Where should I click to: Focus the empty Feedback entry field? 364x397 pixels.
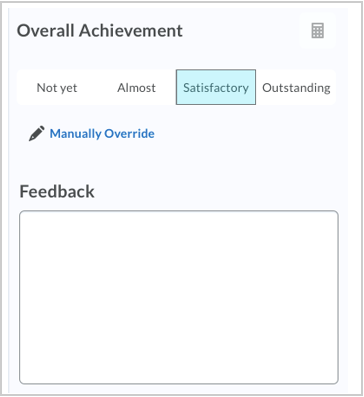click(x=179, y=297)
